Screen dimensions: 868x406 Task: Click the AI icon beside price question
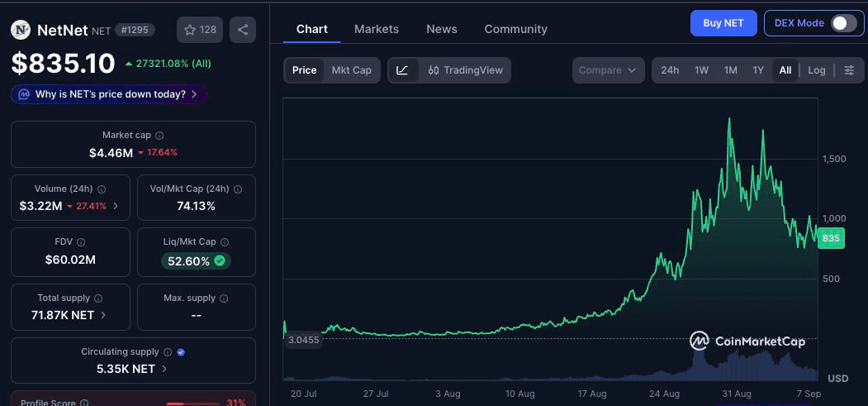(x=24, y=94)
